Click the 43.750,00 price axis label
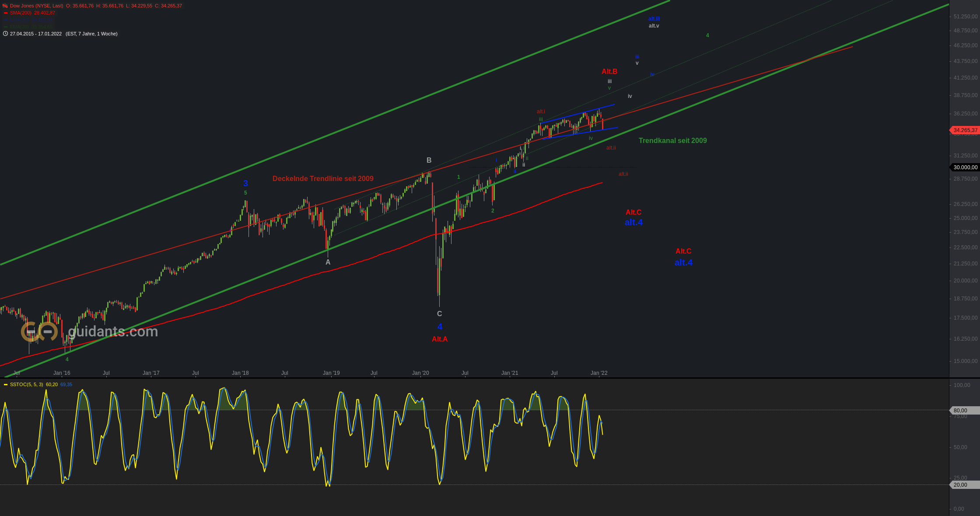 pos(966,61)
